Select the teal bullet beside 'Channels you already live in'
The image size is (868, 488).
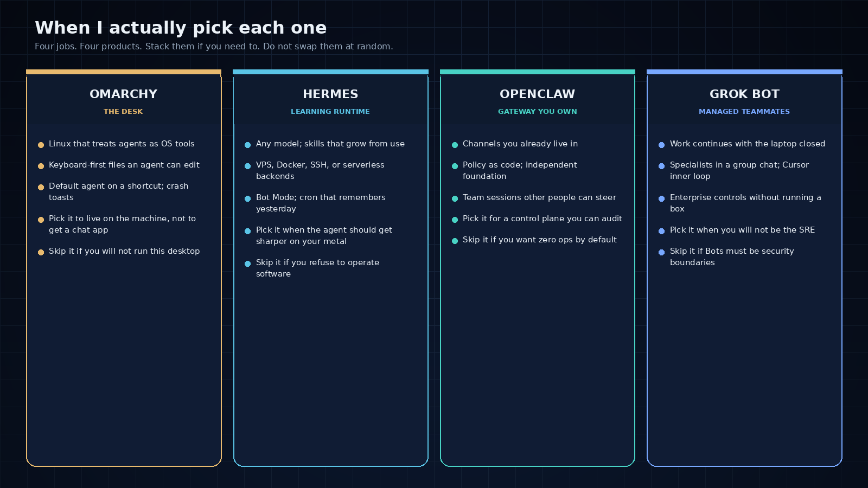click(455, 145)
